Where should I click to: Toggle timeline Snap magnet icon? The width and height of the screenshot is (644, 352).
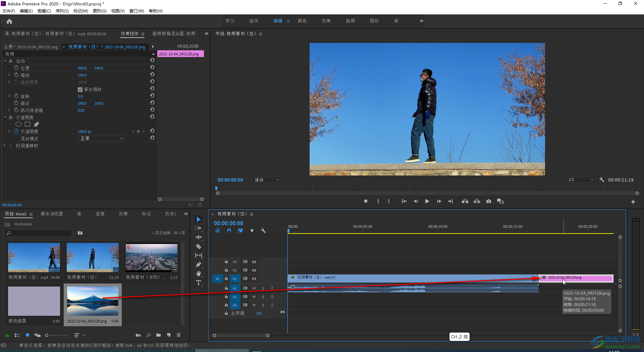tap(229, 231)
